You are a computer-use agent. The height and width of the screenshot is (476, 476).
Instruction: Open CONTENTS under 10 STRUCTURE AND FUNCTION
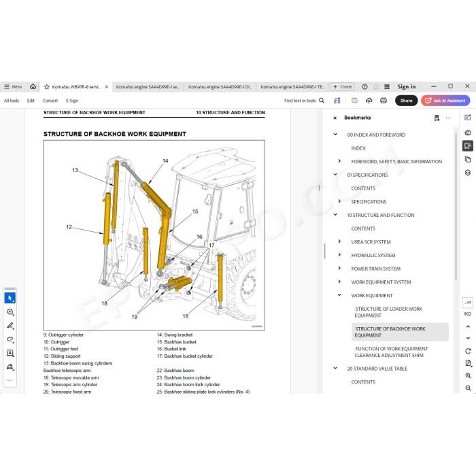pos(363,228)
